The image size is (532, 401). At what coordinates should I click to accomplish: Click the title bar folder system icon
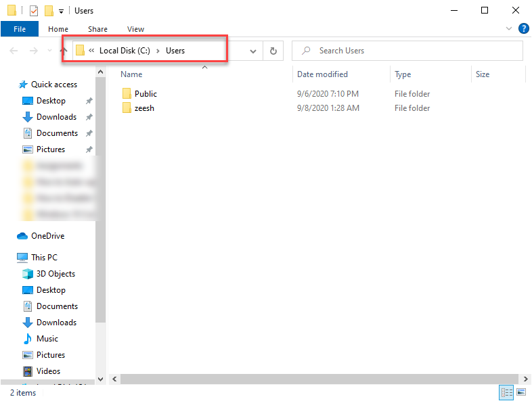click(12, 11)
